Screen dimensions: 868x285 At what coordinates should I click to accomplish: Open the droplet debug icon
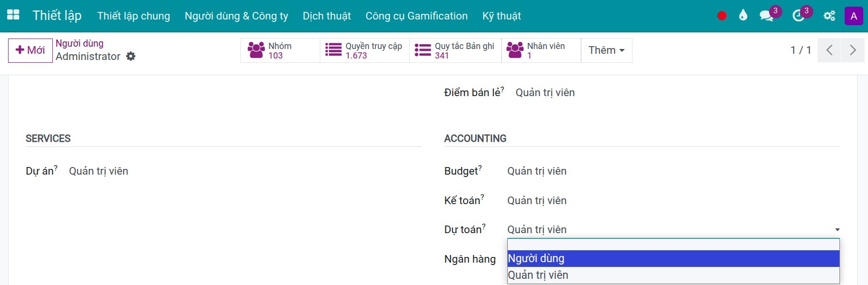[743, 16]
